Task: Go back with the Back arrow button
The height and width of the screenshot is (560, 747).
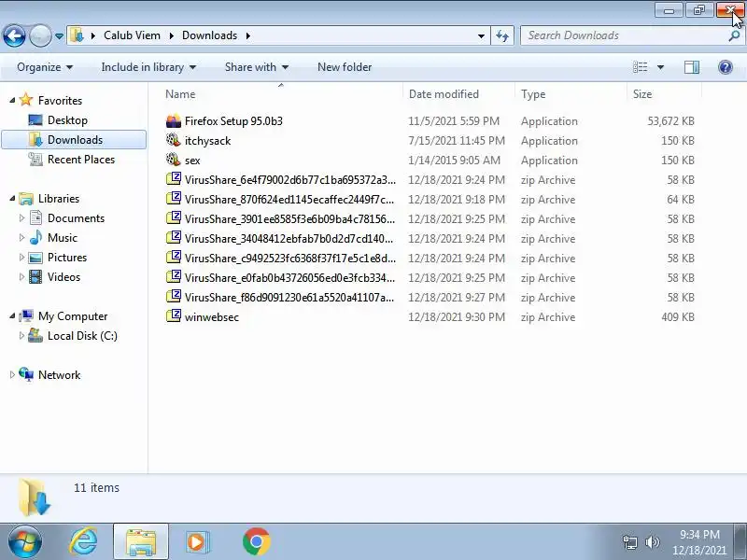Action: [x=14, y=35]
